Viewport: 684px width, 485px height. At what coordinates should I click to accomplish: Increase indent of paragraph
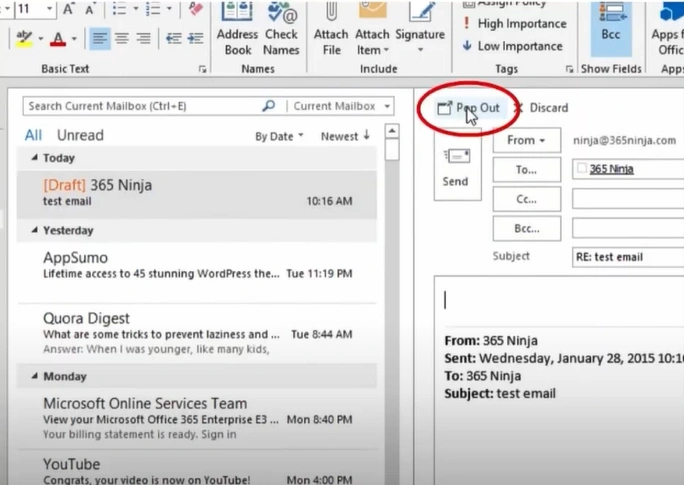pos(195,38)
